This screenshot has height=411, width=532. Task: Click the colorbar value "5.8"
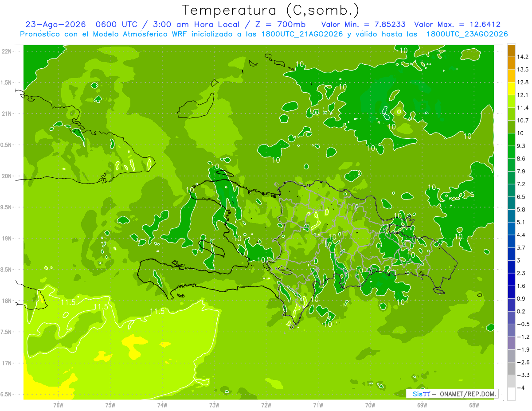(521, 209)
